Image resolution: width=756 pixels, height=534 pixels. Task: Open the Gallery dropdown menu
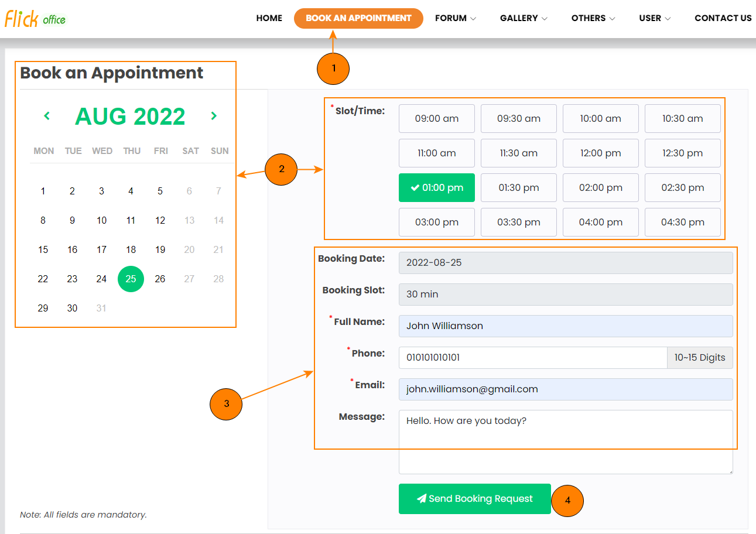tap(523, 18)
